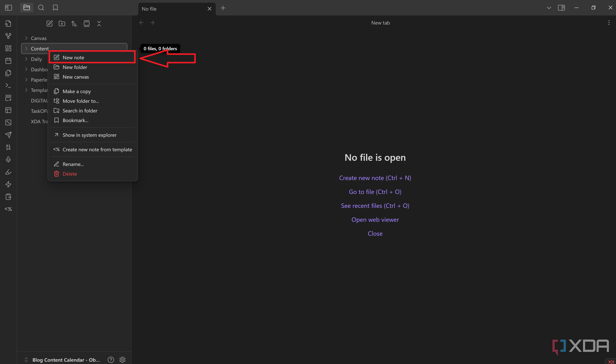This screenshot has width=616, height=364.
Task: Select New note in context menu
Action: [x=93, y=57]
